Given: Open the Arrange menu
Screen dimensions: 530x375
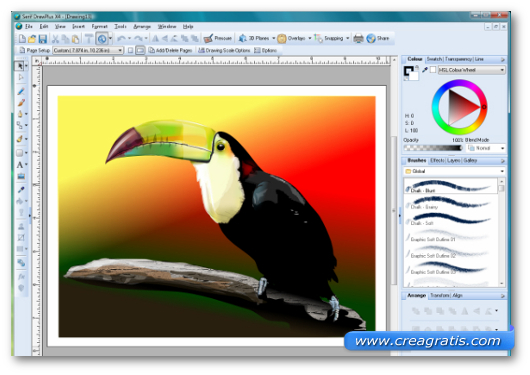Looking at the screenshot, I should 142,26.
